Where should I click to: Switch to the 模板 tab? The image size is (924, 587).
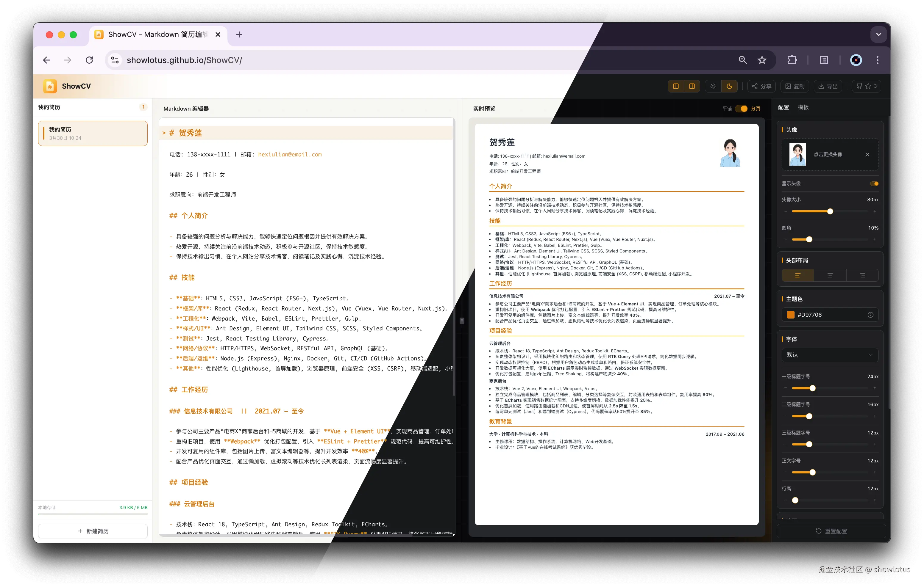(x=803, y=107)
